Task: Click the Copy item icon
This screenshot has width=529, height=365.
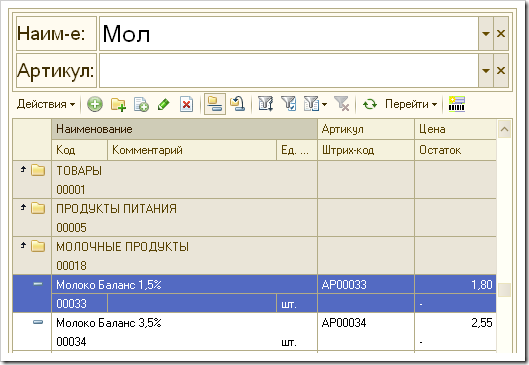Action: tap(141, 104)
